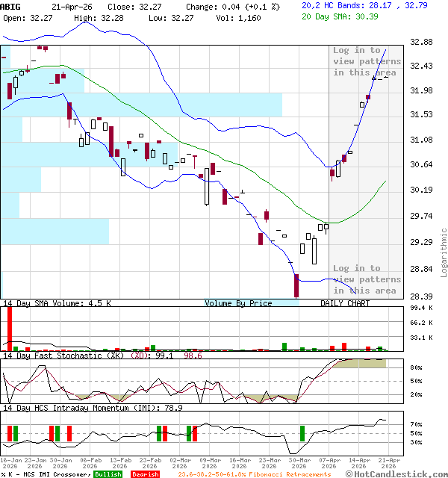The image size is (448, 478).
Task: Click the latest candlestick near 32.27
Action: click(385, 77)
